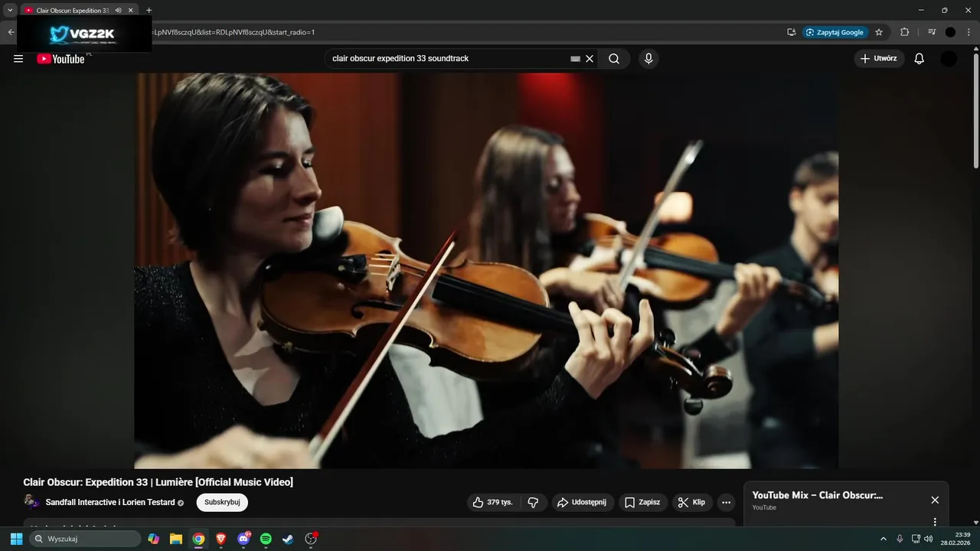The height and width of the screenshot is (551, 980).
Task: Click the Wyszukaj taskbar search box
Action: pos(86,539)
